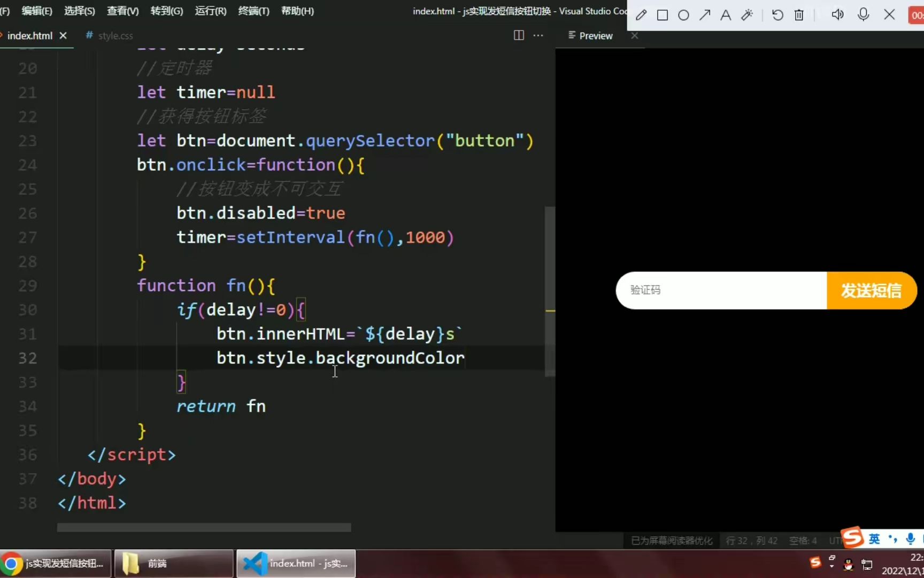Switch to the index.html tab

pyautogui.click(x=29, y=36)
